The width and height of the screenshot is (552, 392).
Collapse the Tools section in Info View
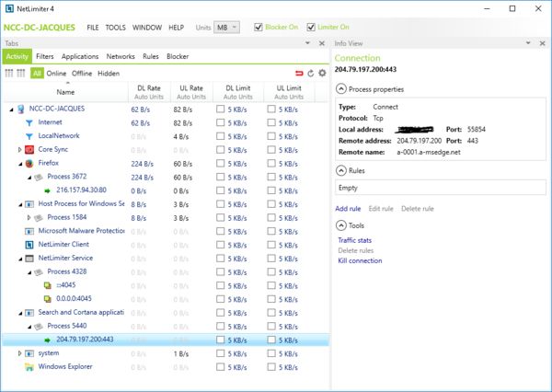point(340,225)
